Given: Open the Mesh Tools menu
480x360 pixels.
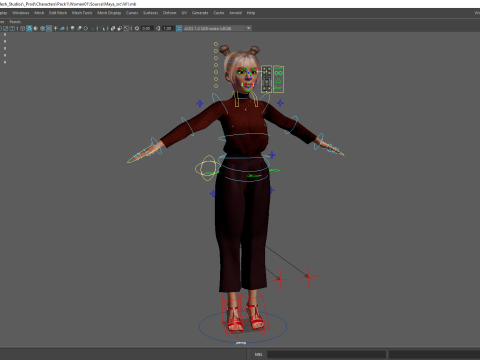Looking at the screenshot, I should 82,13.
